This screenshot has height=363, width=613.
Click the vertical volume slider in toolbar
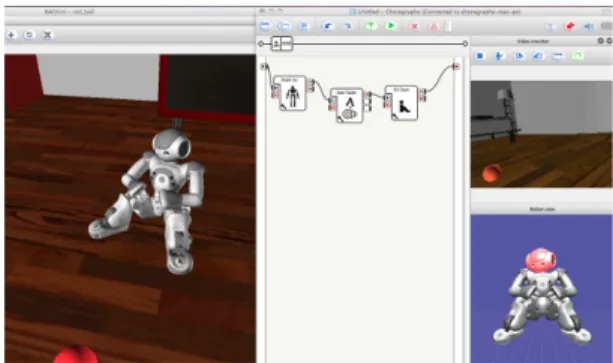(x=448, y=26)
